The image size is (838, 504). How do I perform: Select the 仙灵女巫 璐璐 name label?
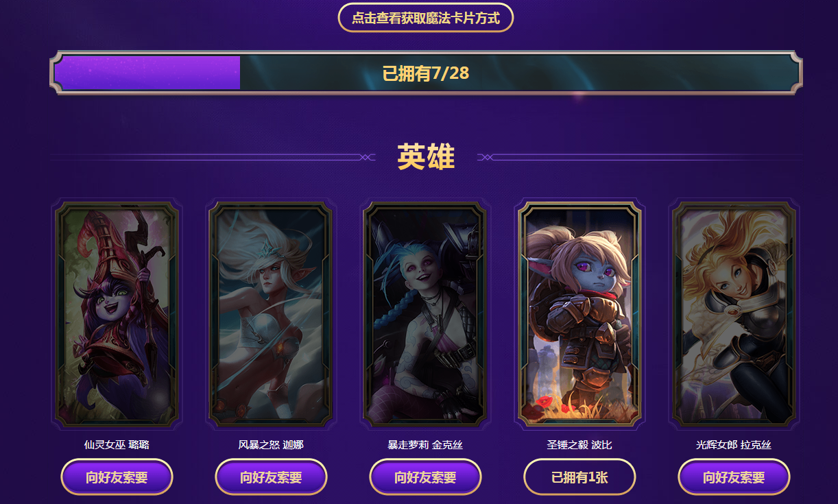coord(117,445)
